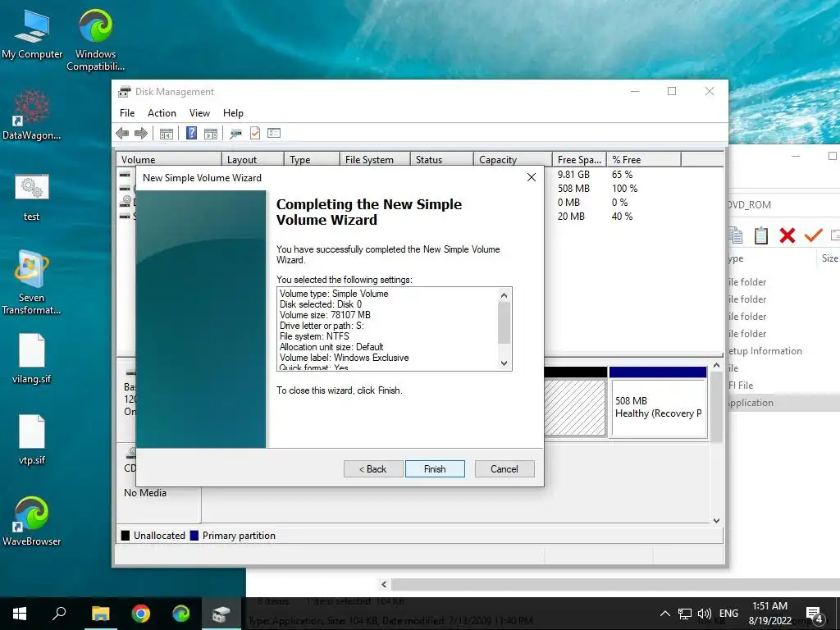Show hidden tray icons chevron
Viewport: 840px width, 630px height.
664,614
